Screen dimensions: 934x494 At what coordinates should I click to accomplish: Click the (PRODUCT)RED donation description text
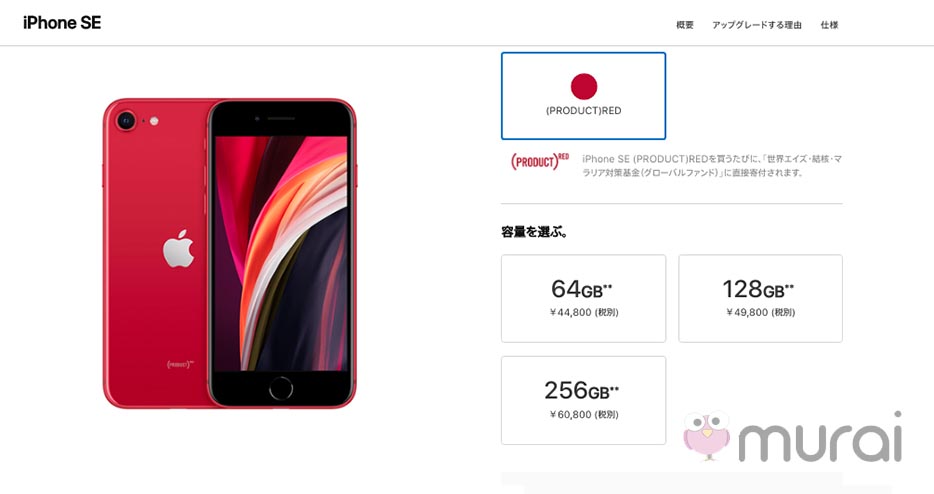[x=712, y=166]
